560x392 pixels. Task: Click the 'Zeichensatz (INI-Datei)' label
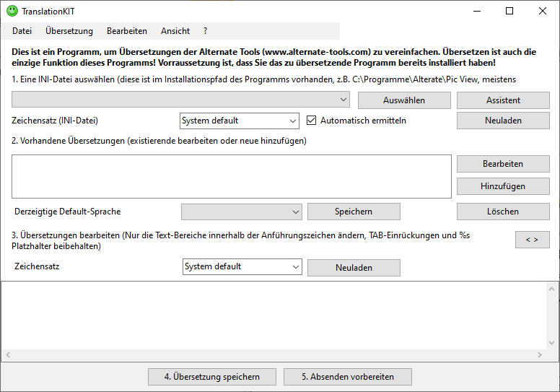[55, 121]
